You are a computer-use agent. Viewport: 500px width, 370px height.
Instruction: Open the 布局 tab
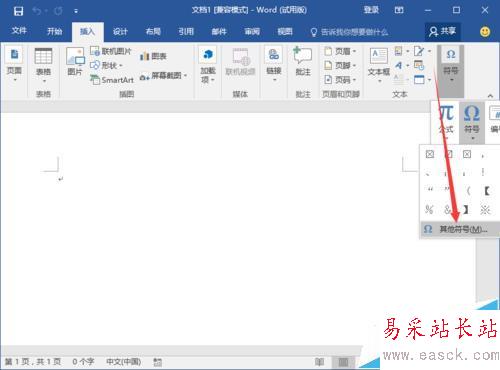coord(153,32)
